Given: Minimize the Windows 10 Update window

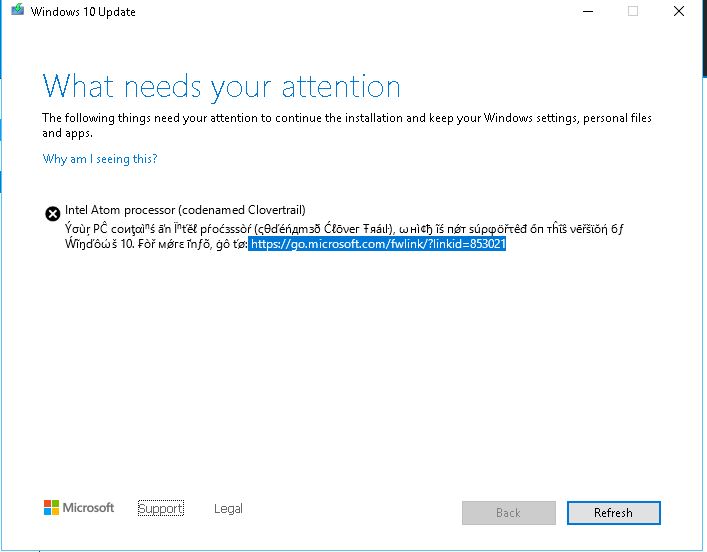Looking at the screenshot, I should [588, 11].
